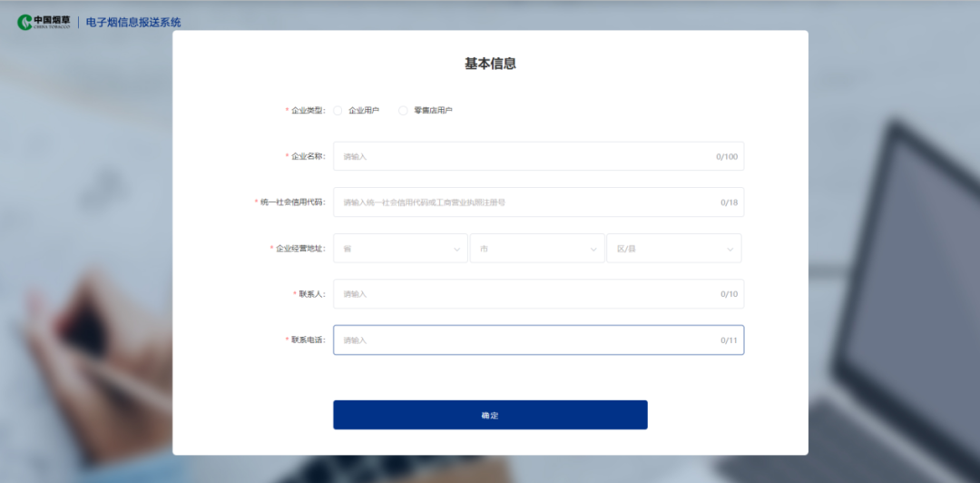Open the 区/县 district dropdown
This screenshot has height=483, width=980.
674,249
